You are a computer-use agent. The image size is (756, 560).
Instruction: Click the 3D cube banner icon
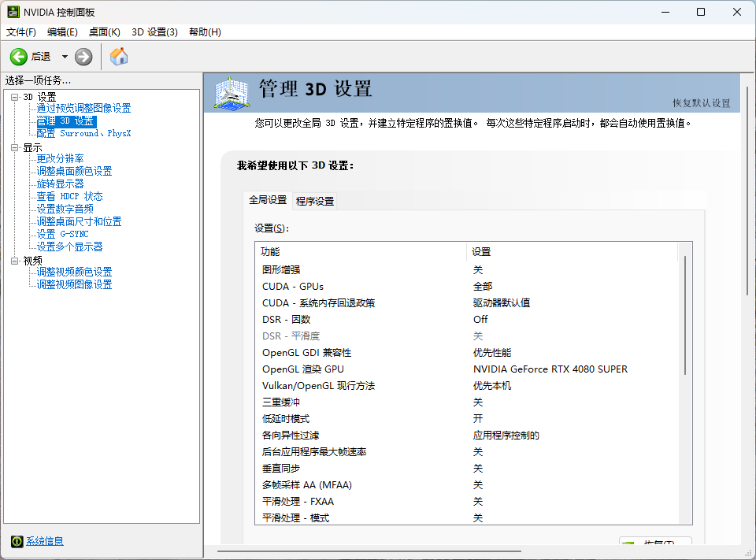(x=231, y=94)
